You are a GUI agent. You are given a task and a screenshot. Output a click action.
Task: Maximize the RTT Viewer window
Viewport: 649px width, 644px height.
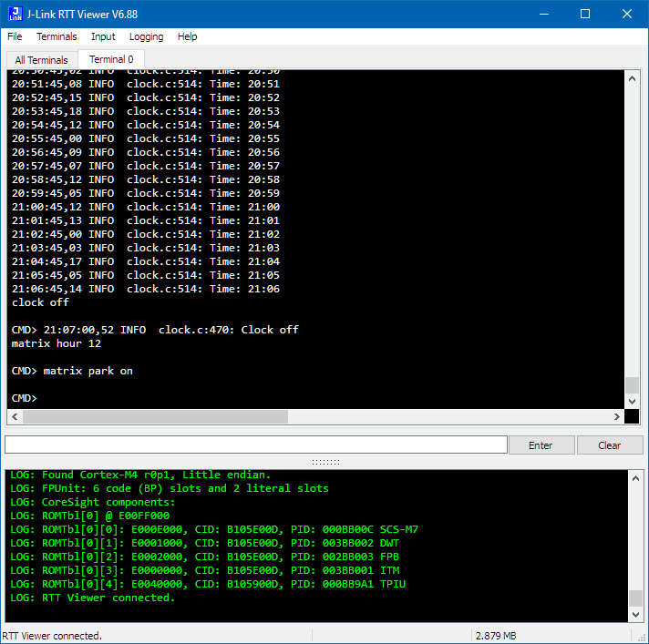click(x=585, y=14)
